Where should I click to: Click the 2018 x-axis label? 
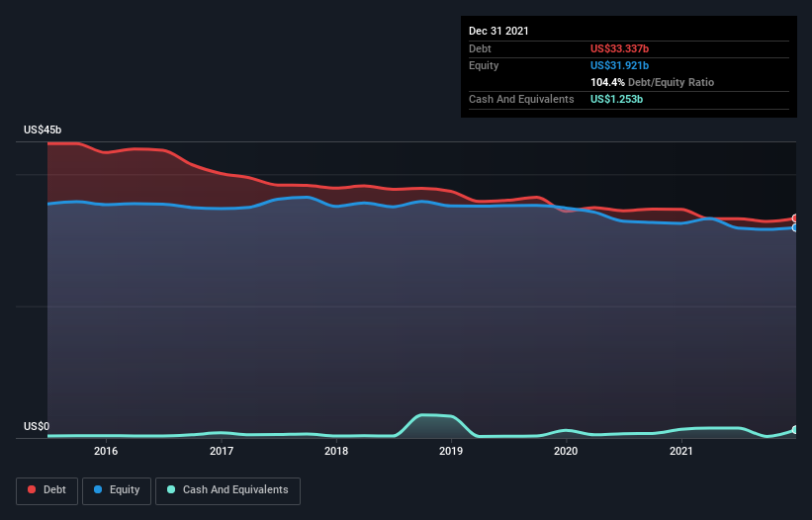(x=336, y=451)
